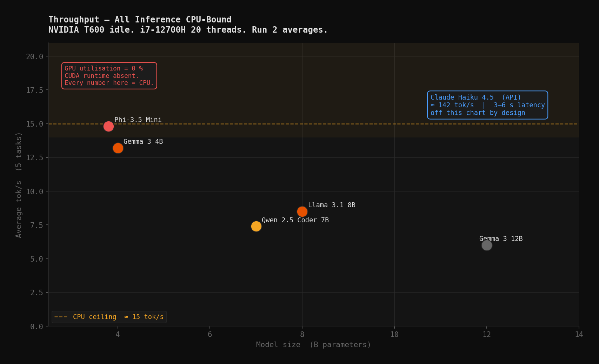Click the y-axis tick '0.0'
The width and height of the screenshot is (599, 364).
(x=37, y=327)
